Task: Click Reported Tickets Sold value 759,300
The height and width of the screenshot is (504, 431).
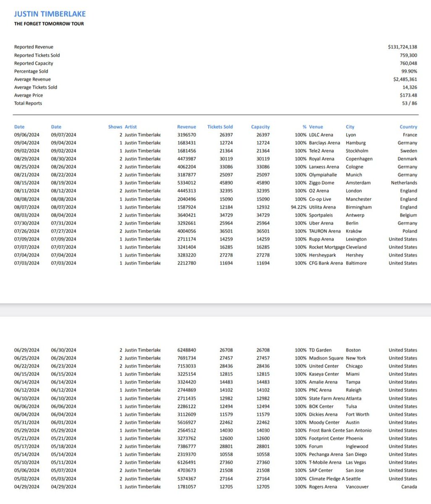Action: pyautogui.click(x=409, y=55)
